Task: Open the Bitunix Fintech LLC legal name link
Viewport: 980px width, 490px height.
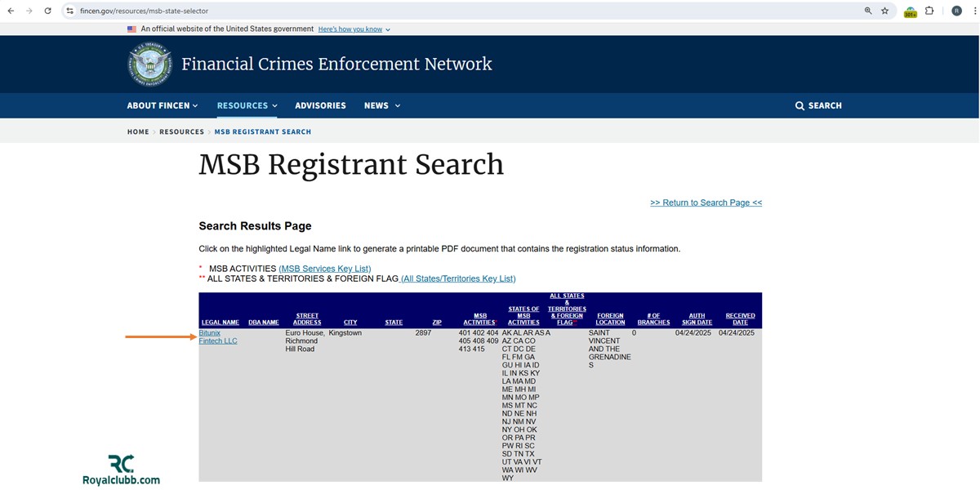Action: click(217, 337)
